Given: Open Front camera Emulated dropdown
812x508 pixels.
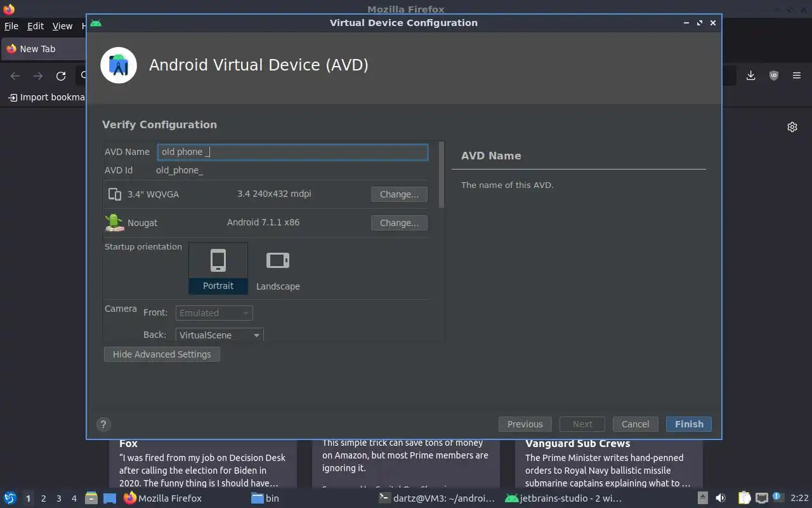Looking at the screenshot, I should pos(214,312).
